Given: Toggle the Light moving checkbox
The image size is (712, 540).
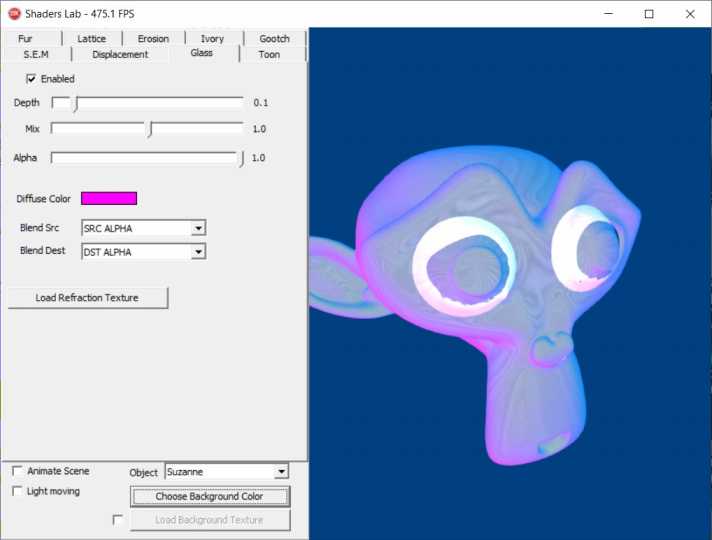Looking at the screenshot, I should [x=18, y=491].
